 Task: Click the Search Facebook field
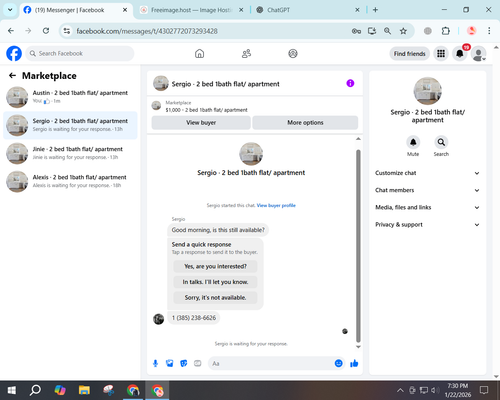click(80, 53)
